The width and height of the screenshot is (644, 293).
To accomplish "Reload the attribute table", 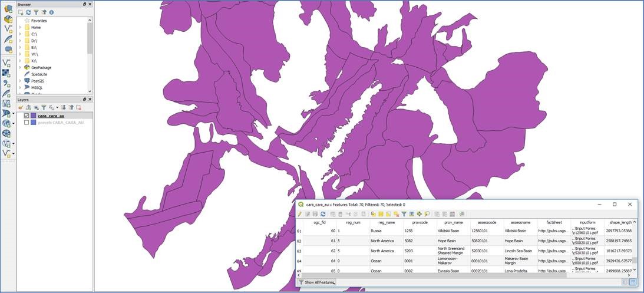I will (323, 213).
